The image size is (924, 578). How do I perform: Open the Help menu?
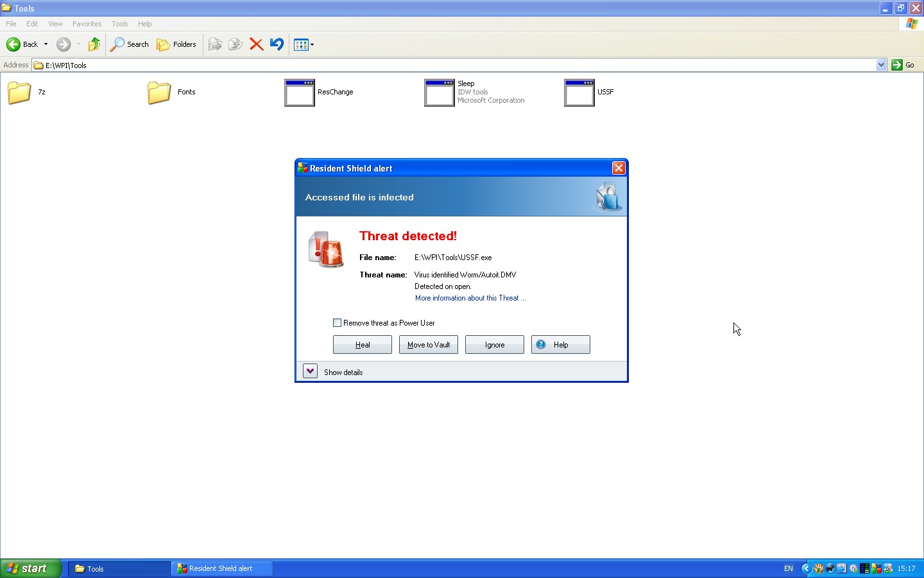[x=145, y=24]
